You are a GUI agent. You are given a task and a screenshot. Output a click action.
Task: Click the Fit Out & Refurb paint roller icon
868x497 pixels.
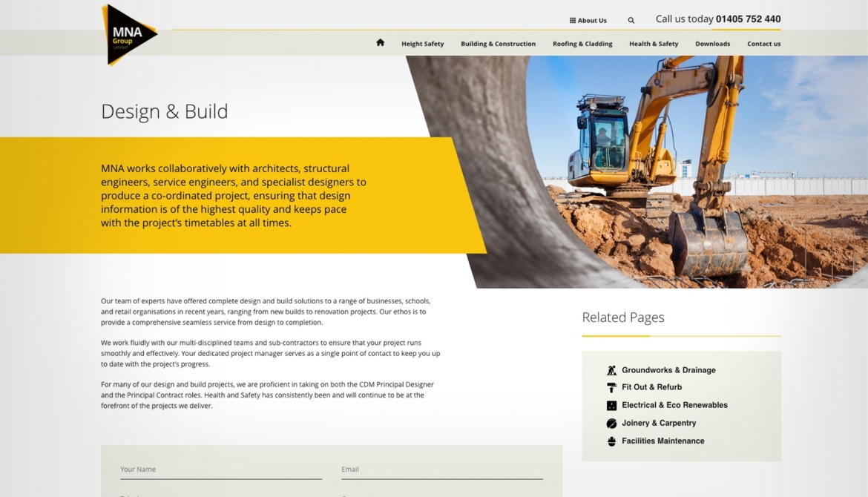click(611, 387)
